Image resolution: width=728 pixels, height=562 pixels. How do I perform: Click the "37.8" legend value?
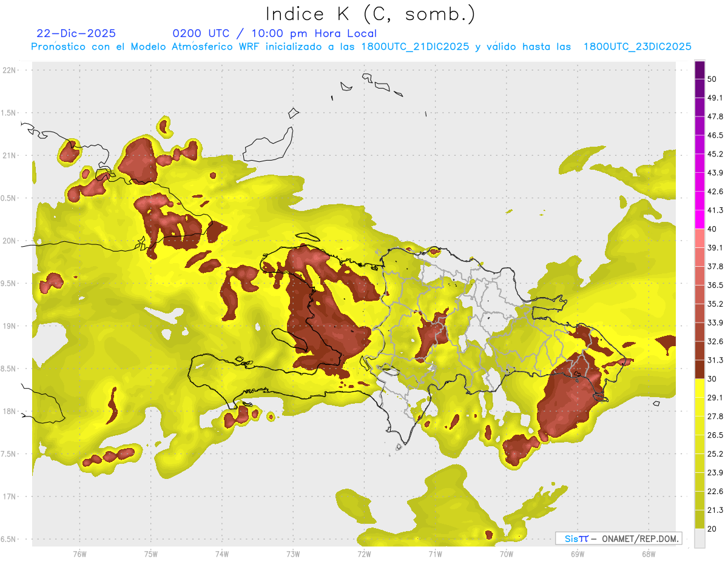coord(715,267)
